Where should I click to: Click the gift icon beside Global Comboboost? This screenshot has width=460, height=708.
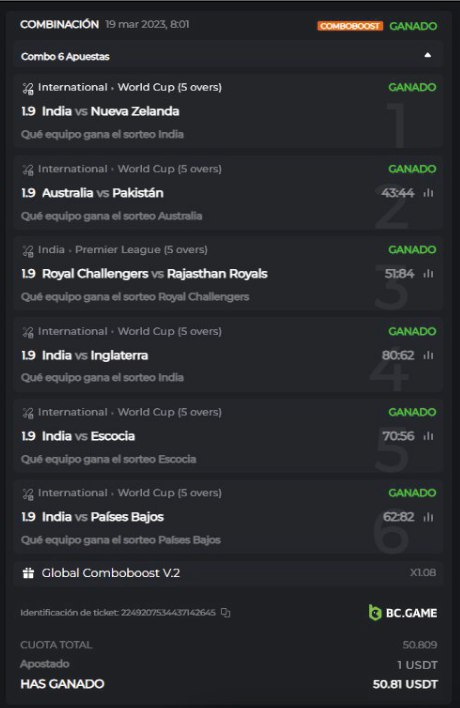(x=28, y=573)
